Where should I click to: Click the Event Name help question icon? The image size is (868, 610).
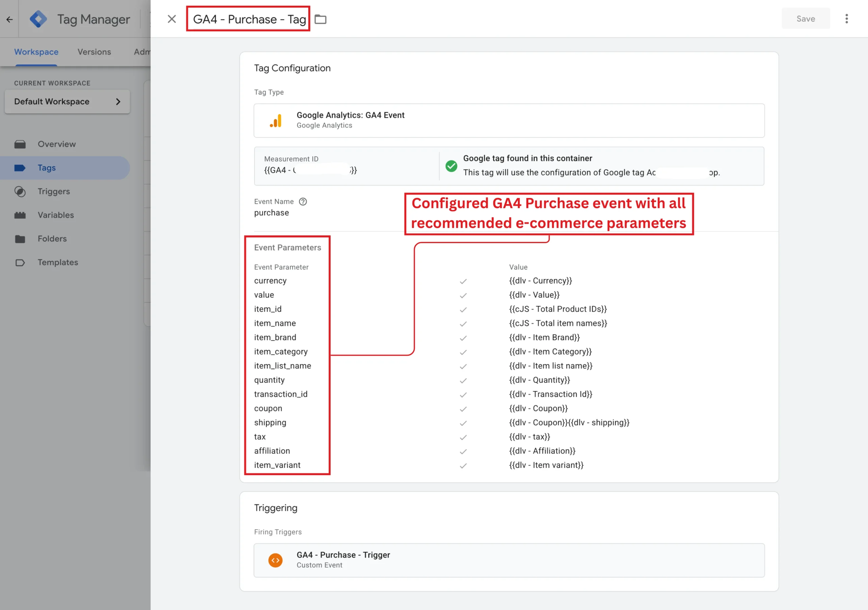(303, 201)
